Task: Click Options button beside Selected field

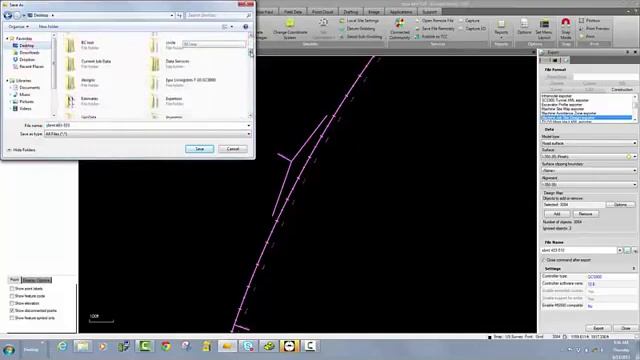Action: pyautogui.click(x=620, y=204)
